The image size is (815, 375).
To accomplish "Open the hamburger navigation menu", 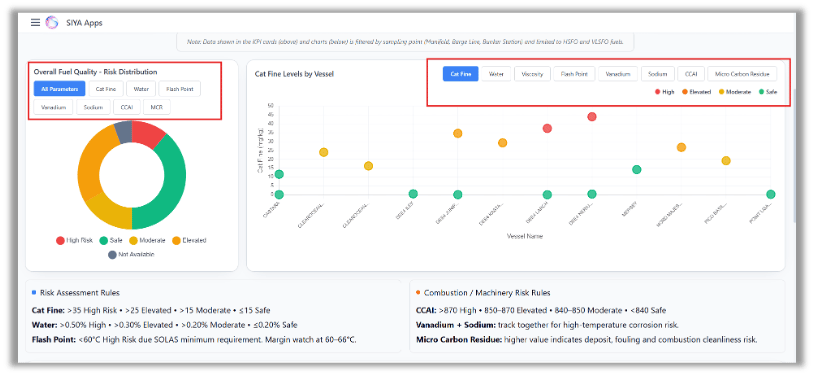I will [x=35, y=22].
